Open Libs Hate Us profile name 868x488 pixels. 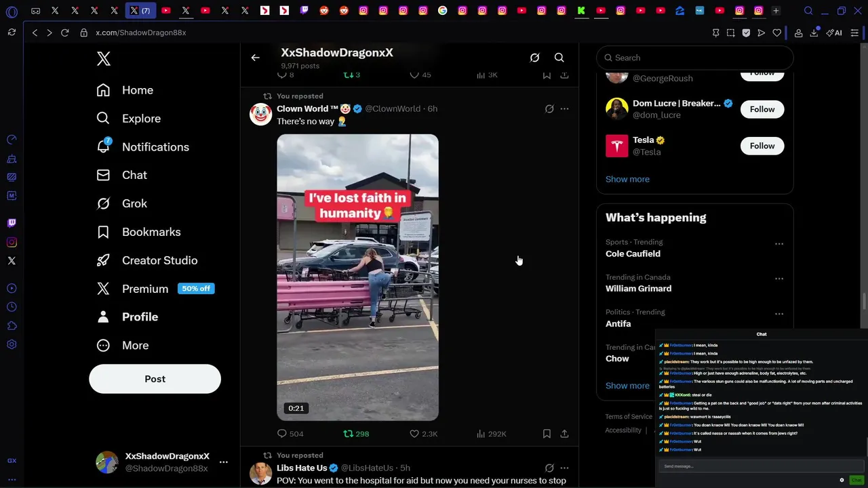(302, 468)
